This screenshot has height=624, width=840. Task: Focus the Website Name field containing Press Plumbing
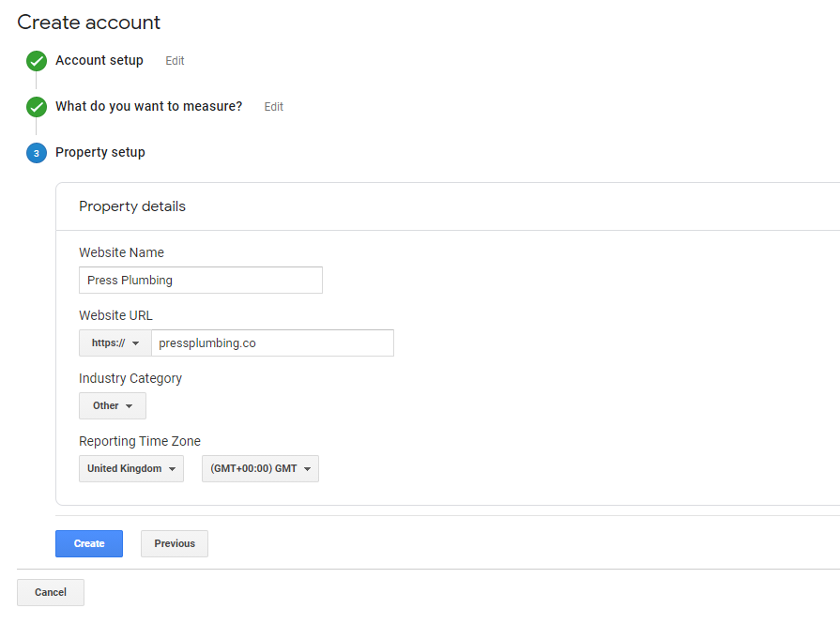click(x=201, y=281)
